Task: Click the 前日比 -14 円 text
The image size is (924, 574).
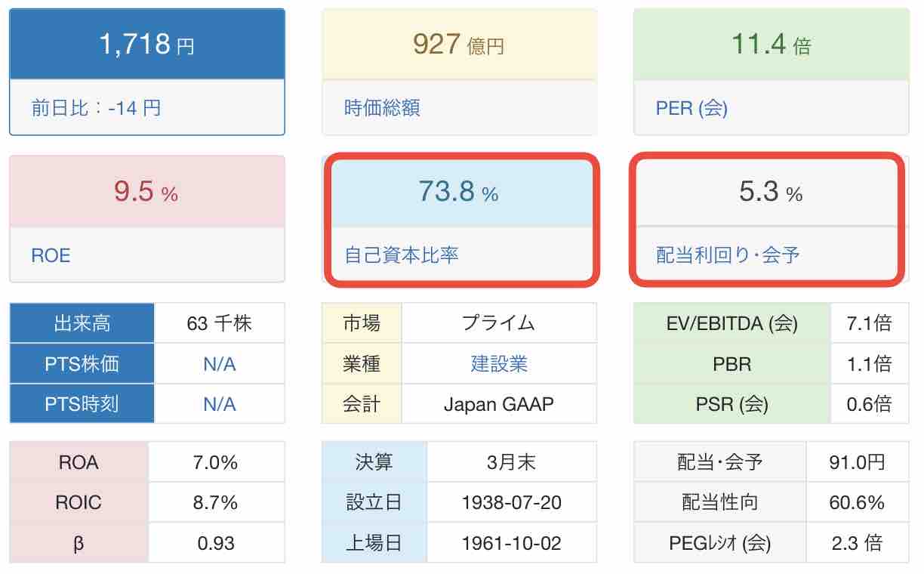Action: click(x=96, y=107)
